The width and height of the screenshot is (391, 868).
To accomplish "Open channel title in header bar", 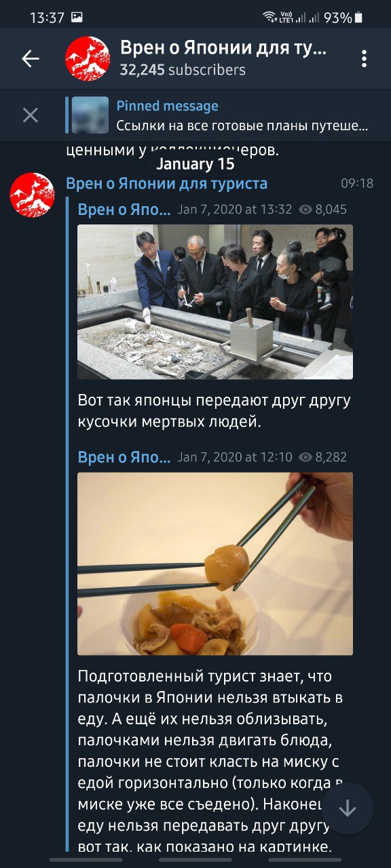I will click(x=224, y=48).
